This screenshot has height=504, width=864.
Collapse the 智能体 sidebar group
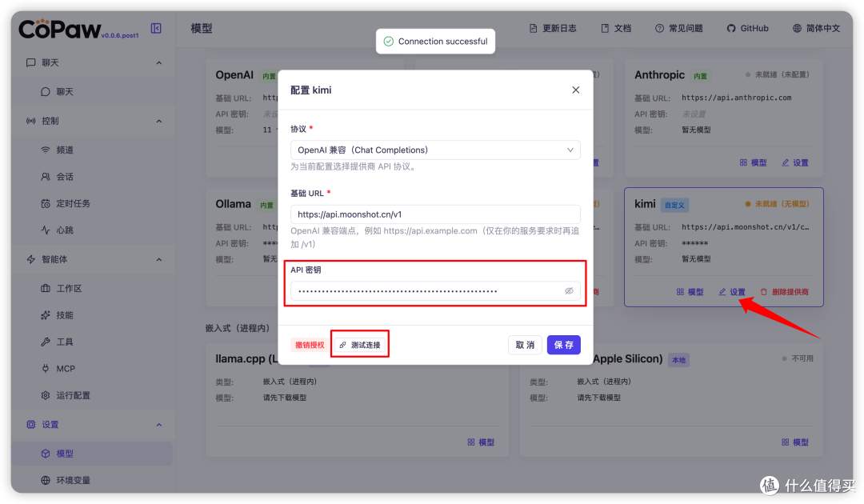click(x=158, y=259)
